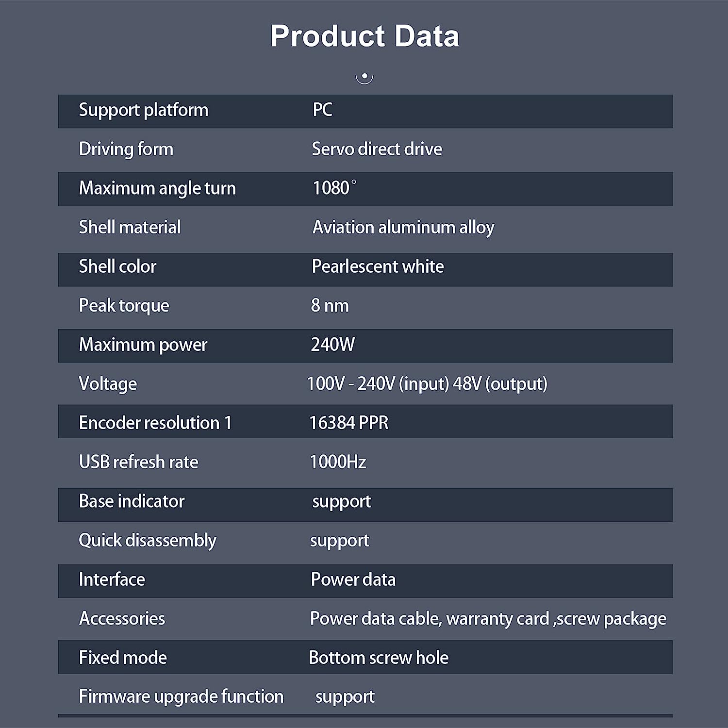
Task: Click the Servo direct drive value
Action: click(x=377, y=149)
